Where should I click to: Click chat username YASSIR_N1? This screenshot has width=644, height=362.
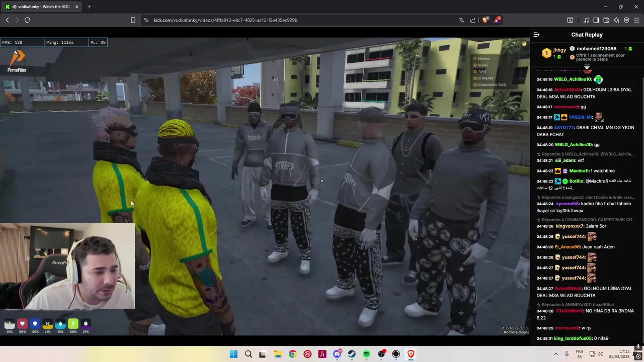580,117
